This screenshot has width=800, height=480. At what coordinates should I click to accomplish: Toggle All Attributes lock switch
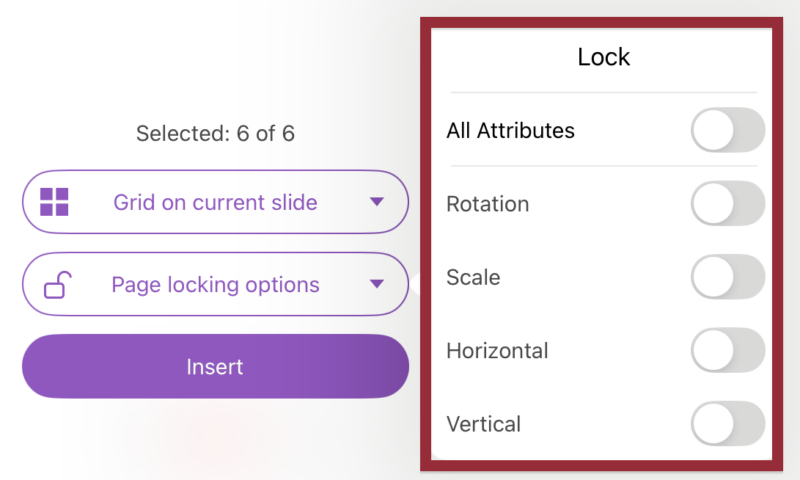[727, 131]
